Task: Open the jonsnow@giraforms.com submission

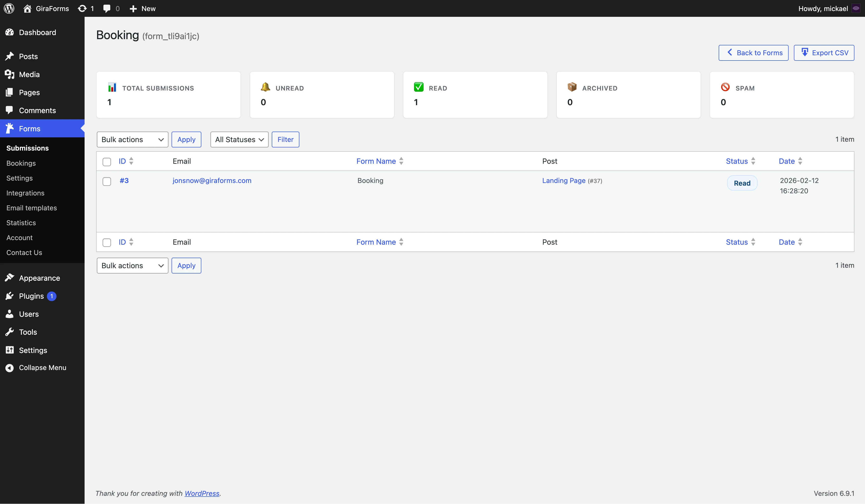Action: pos(211,181)
